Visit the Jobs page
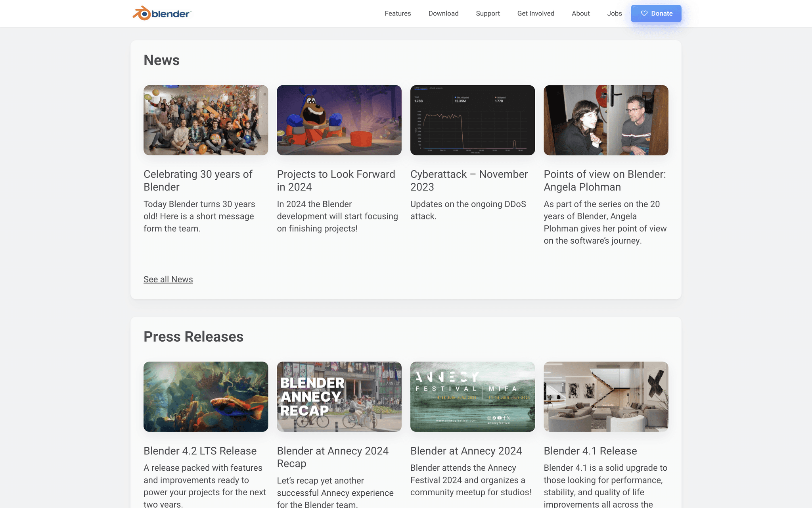This screenshot has width=812, height=508. click(x=615, y=13)
